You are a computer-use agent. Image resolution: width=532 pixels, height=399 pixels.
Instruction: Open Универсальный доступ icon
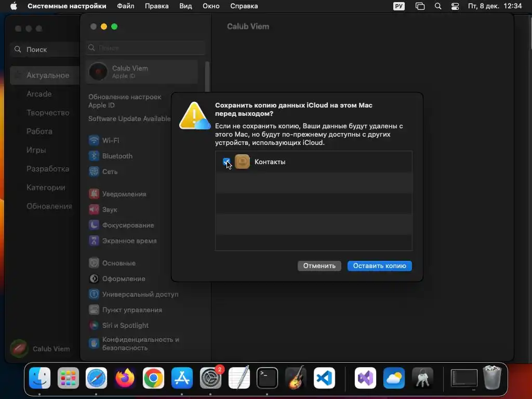[94, 294]
